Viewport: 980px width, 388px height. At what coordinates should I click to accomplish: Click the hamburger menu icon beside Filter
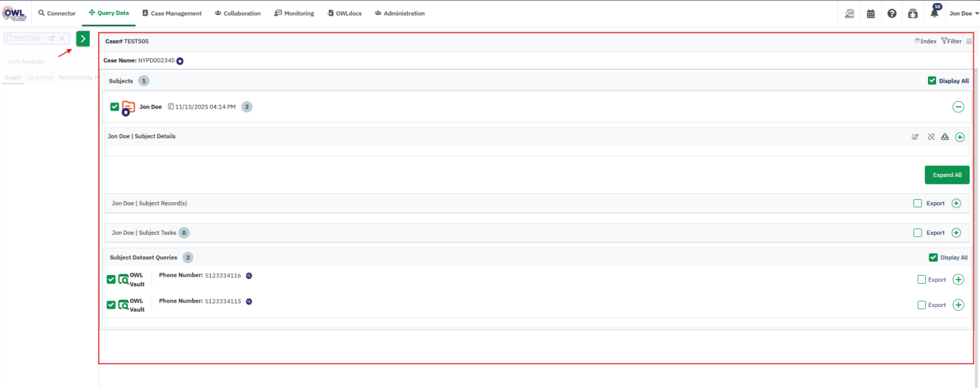click(969, 42)
